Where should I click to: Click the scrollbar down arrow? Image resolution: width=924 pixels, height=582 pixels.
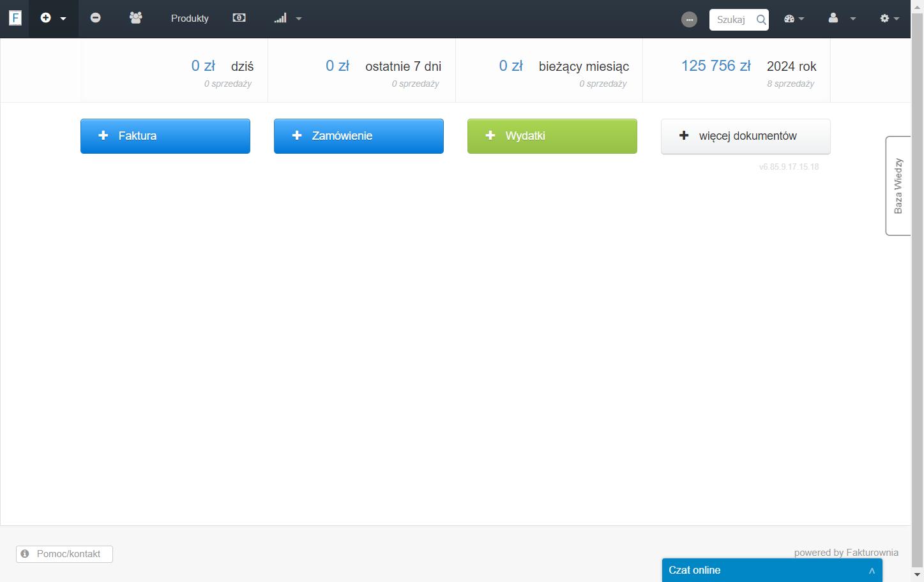[x=917, y=576]
